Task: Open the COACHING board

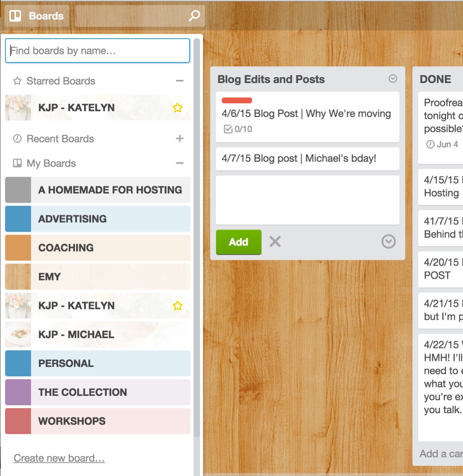Action: (x=98, y=248)
